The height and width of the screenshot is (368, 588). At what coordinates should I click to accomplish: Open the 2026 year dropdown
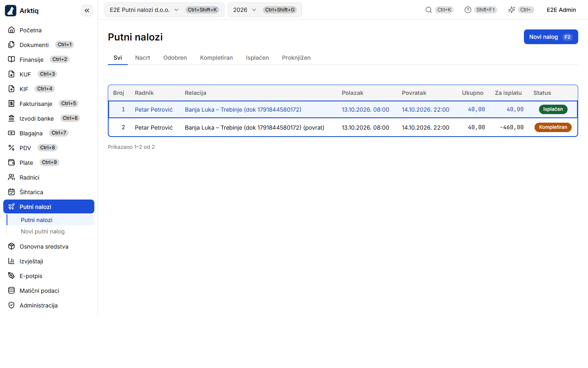(x=265, y=10)
